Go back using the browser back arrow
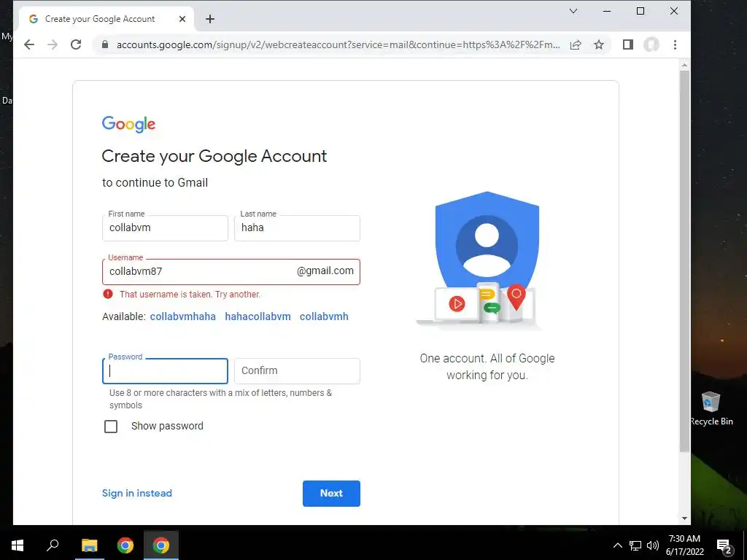Screen dimensions: 747x560 pyautogui.click(x=29, y=44)
